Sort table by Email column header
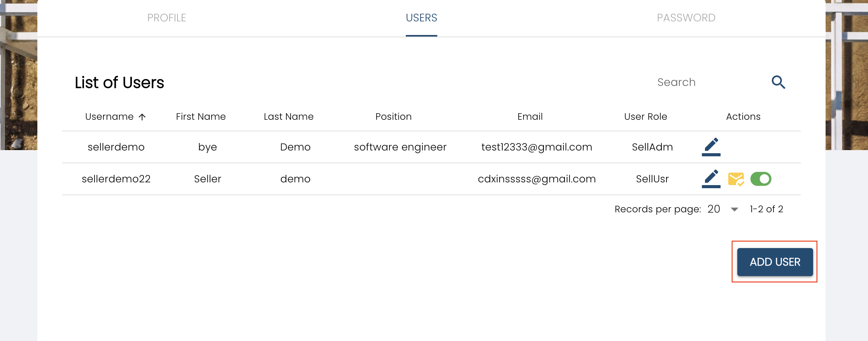This screenshot has width=868, height=341. click(530, 117)
